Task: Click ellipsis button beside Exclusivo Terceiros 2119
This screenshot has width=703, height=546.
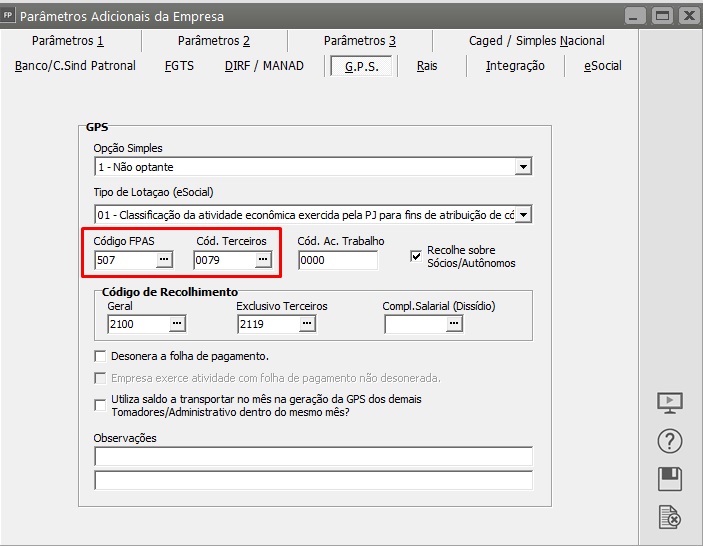Action: coord(306,324)
